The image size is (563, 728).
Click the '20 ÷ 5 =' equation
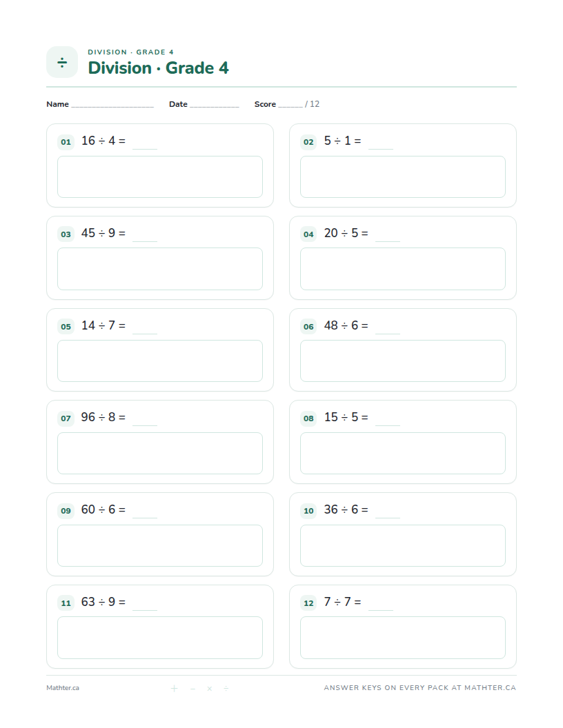point(346,233)
